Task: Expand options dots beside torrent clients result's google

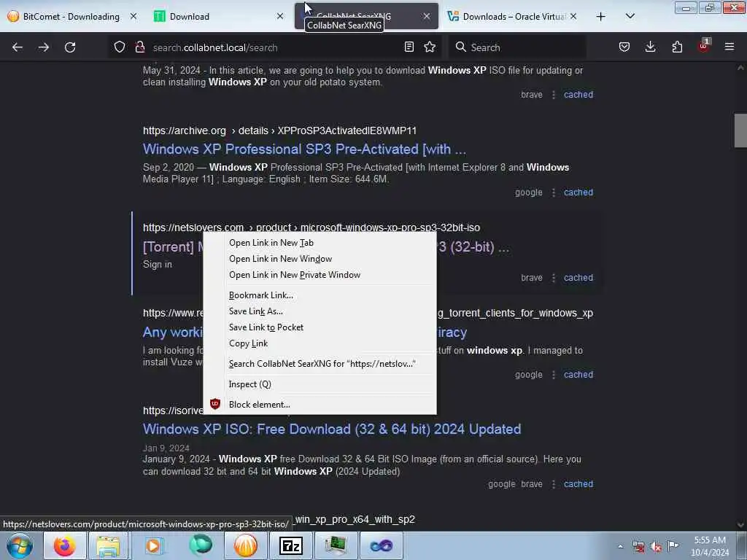Action: tap(553, 375)
